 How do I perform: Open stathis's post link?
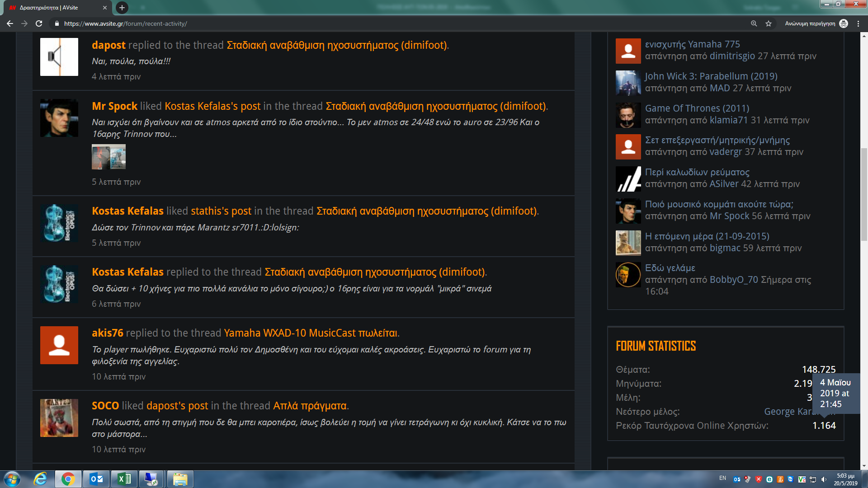(x=221, y=211)
